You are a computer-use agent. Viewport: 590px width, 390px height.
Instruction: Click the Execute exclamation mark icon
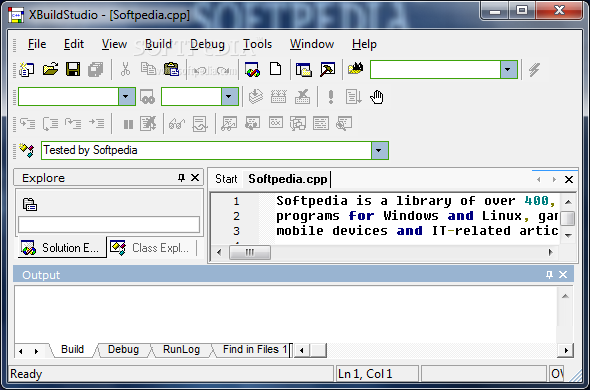[331, 97]
